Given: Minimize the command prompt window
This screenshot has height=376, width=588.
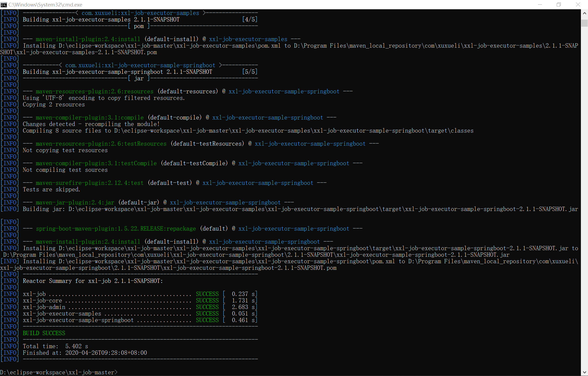Looking at the screenshot, I should (x=540, y=5).
